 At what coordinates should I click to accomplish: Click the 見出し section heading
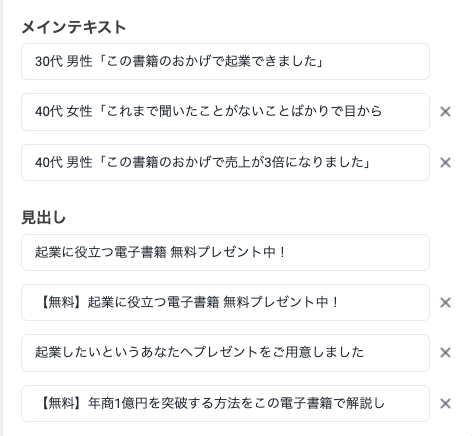[43, 218]
